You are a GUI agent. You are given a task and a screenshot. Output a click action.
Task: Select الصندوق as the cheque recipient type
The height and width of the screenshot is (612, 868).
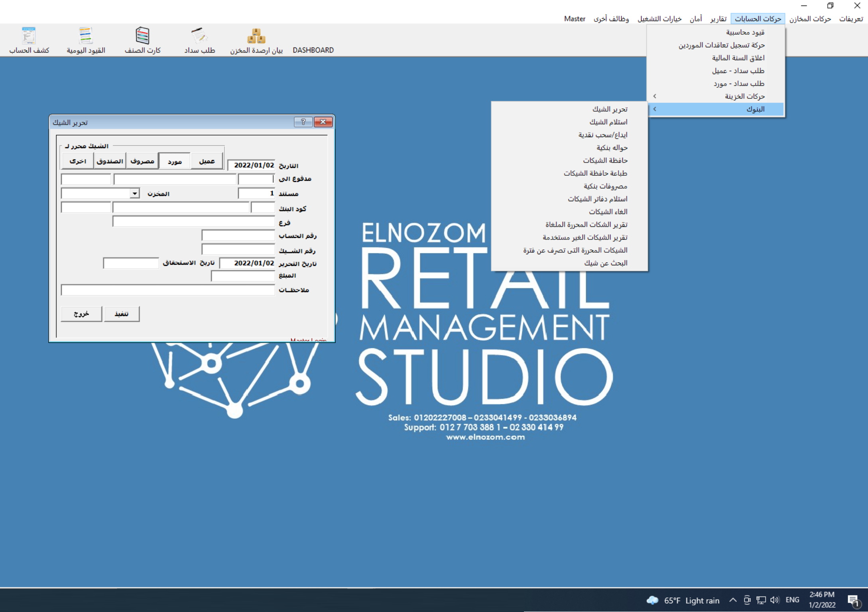coord(110,161)
